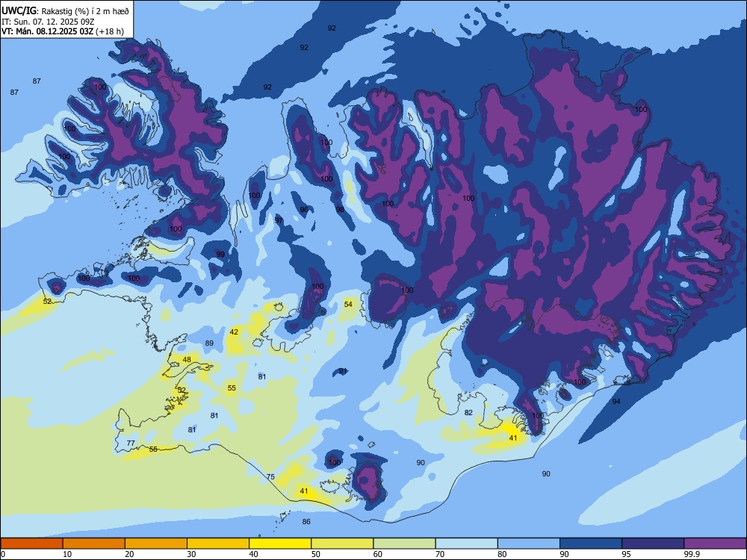Screen dimensions: 747x560
Task: Click the bright yellow 40–50 legend swatch
Action: coord(280,544)
